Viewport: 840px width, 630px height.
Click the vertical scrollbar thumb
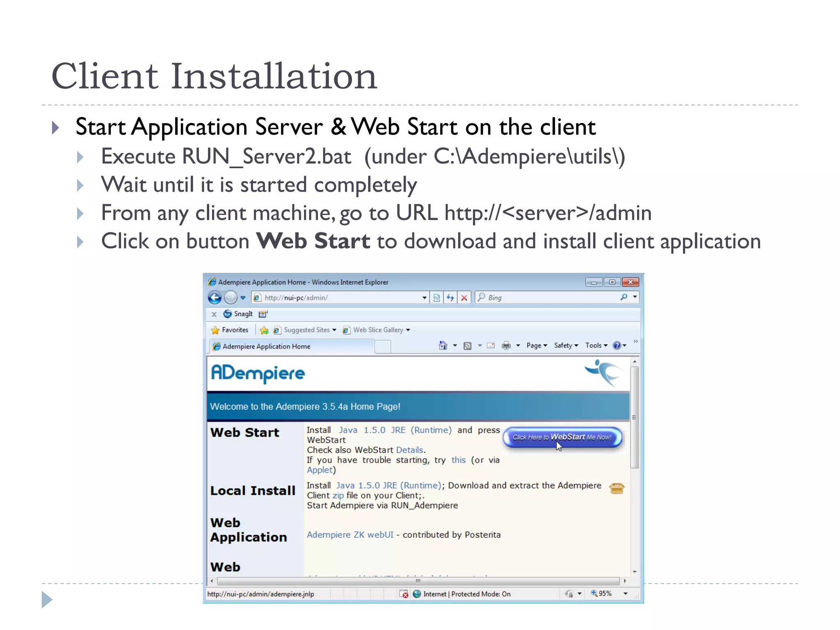(x=635, y=418)
